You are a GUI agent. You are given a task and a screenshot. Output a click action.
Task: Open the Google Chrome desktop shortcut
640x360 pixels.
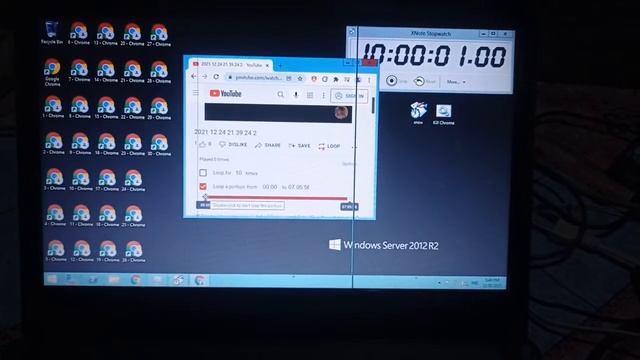pos(52,72)
